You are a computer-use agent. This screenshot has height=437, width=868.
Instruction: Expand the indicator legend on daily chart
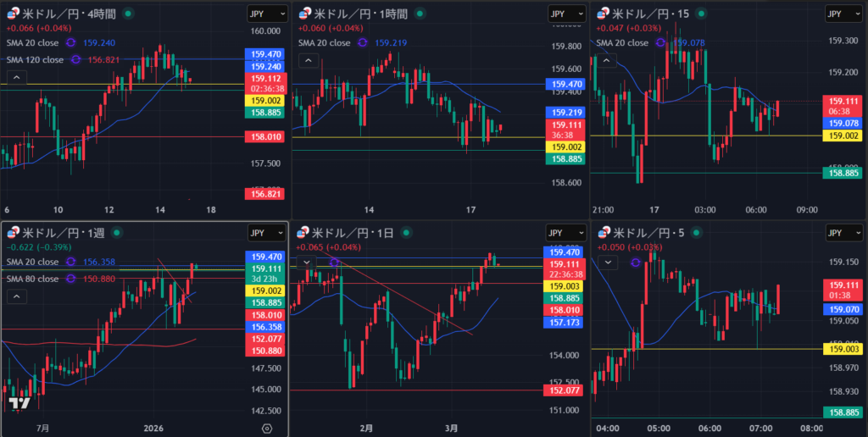[x=305, y=262]
